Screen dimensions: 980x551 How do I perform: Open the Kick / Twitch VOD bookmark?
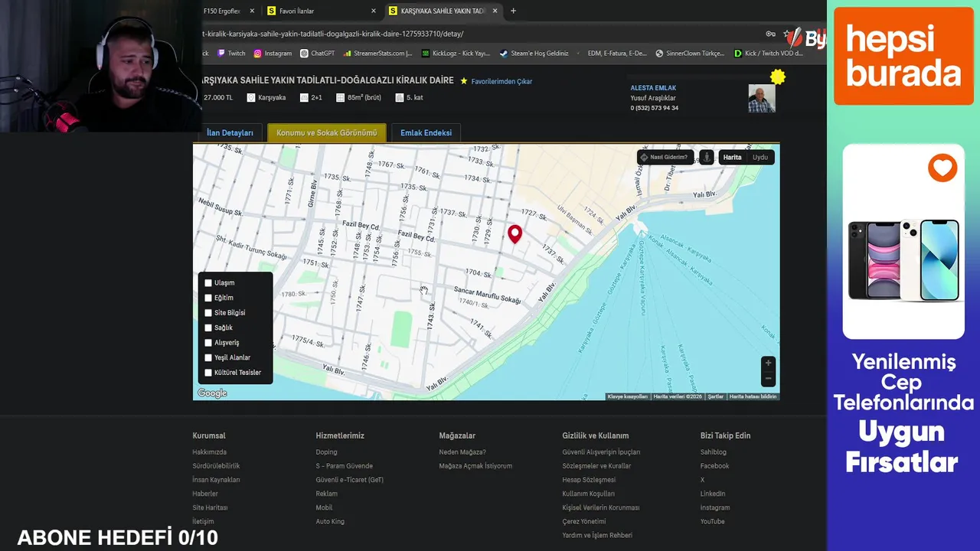tap(769, 54)
